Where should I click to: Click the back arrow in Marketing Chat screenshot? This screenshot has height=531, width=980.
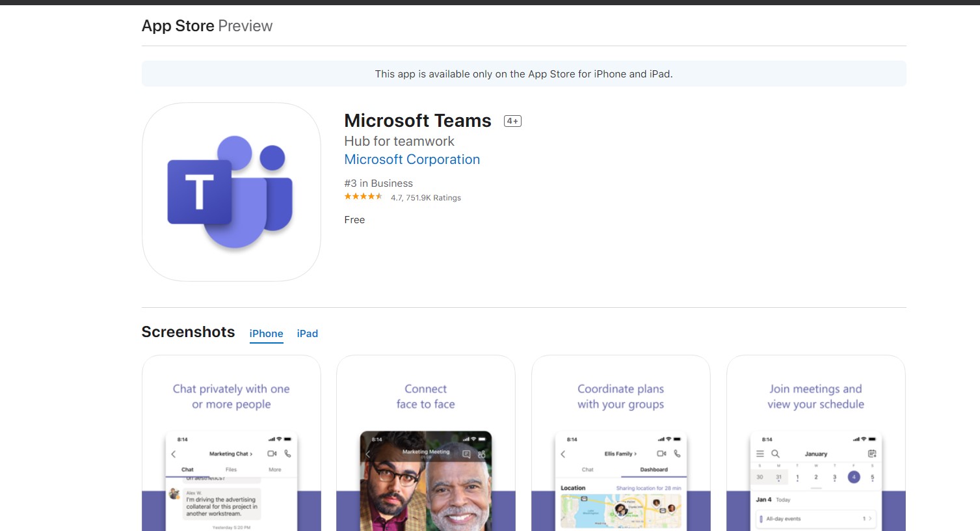point(174,454)
